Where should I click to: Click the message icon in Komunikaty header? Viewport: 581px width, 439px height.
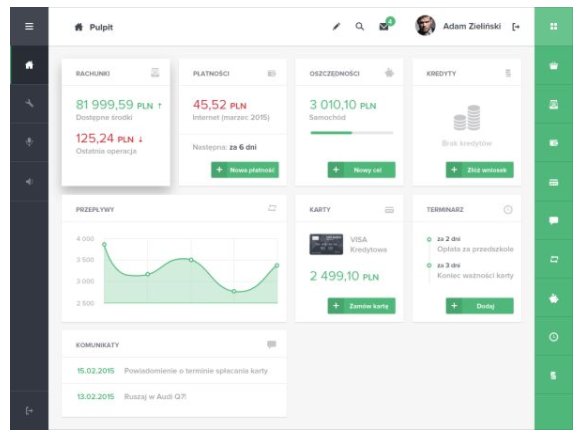pos(272,345)
